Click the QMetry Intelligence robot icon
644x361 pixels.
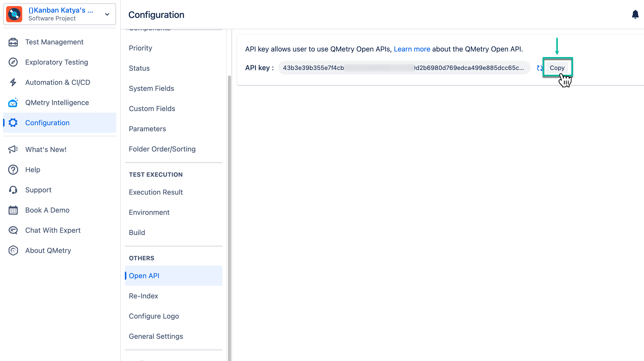(13, 102)
